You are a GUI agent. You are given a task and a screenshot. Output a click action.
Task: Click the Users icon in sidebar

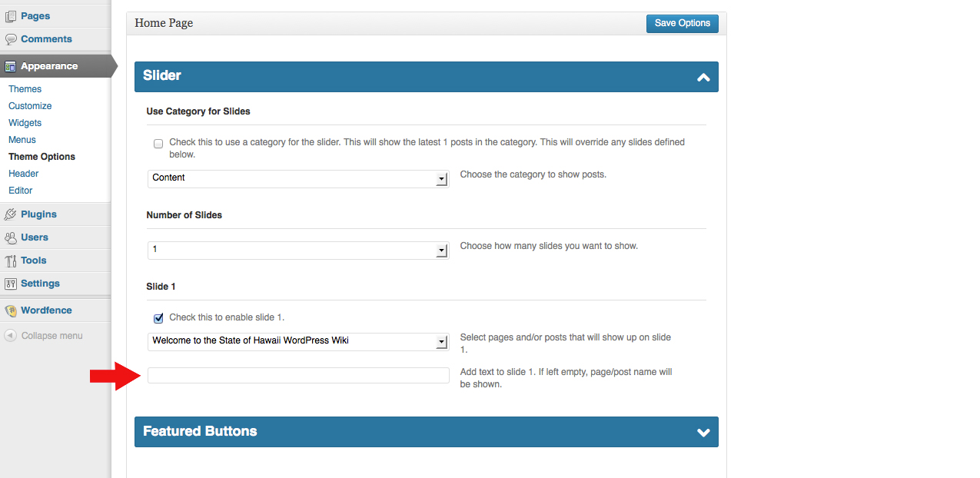pos(11,237)
